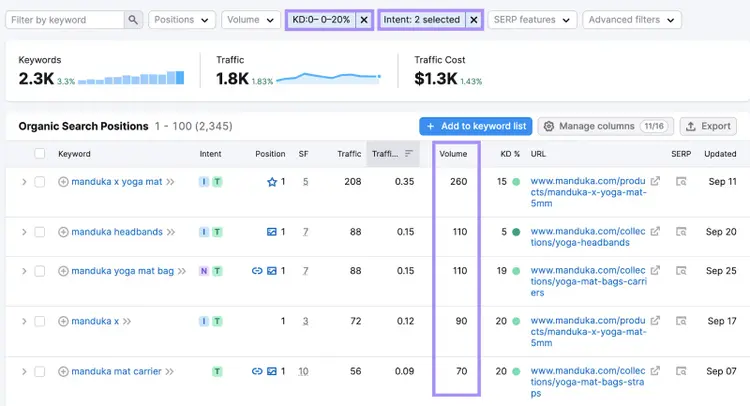Check the box for manduka yoga mat bag
Viewport: 750px width, 406px height.
(x=40, y=271)
